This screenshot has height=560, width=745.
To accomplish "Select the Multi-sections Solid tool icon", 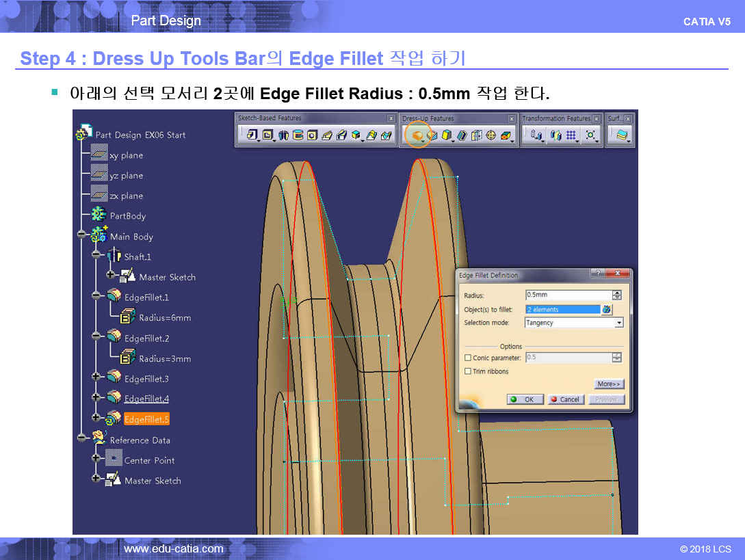I will [371, 135].
